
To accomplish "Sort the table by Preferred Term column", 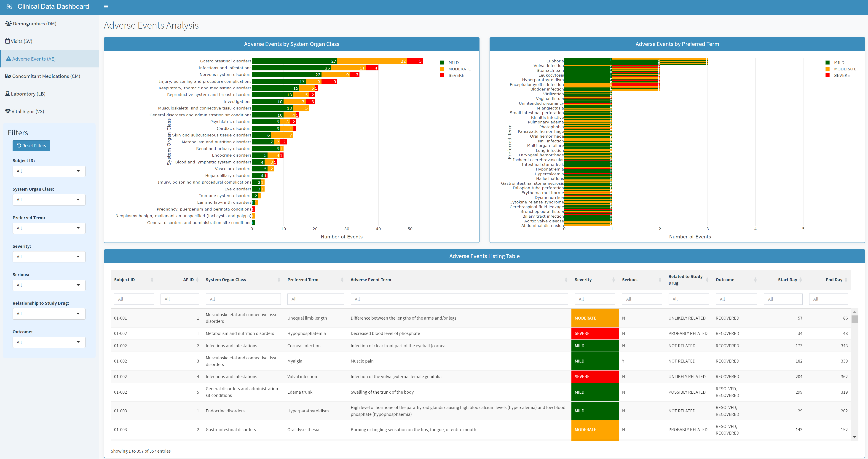I will 303,280.
